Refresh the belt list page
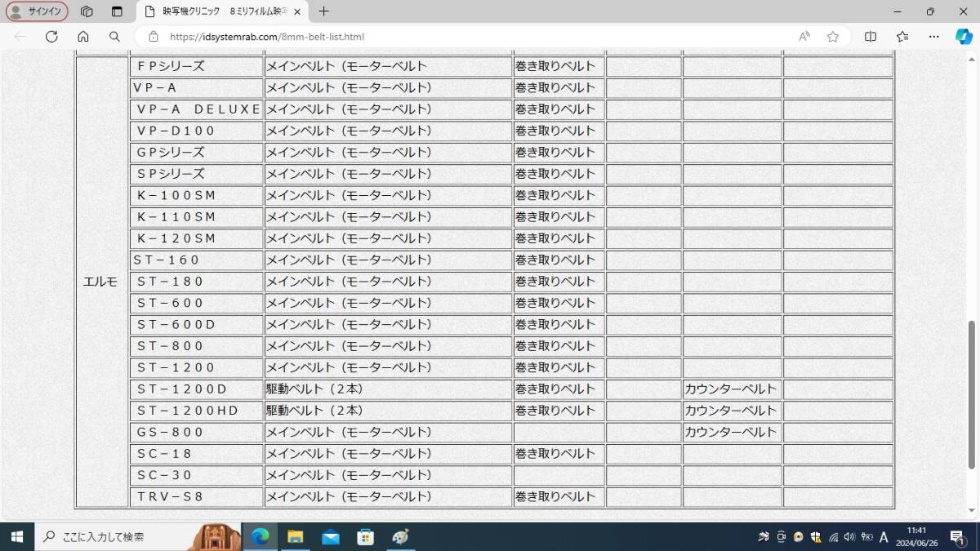 [x=51, y=37]
